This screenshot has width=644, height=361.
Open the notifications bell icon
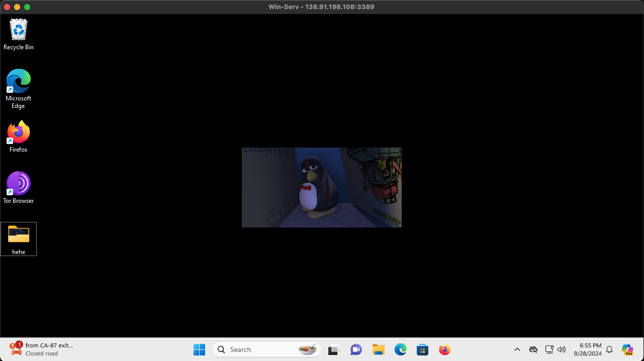click(x=609, y=349)
